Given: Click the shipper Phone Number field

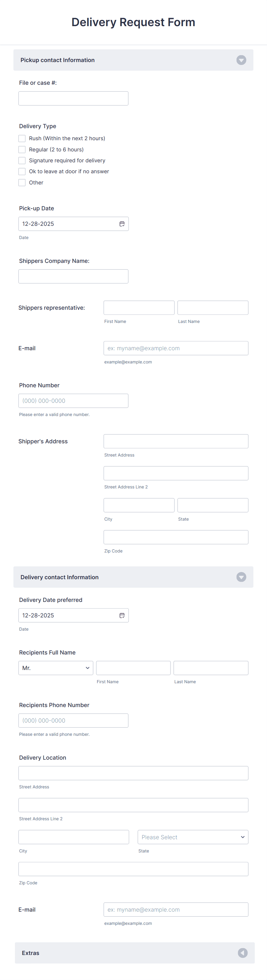Looking at the screenshot, I should coord(73,400).
